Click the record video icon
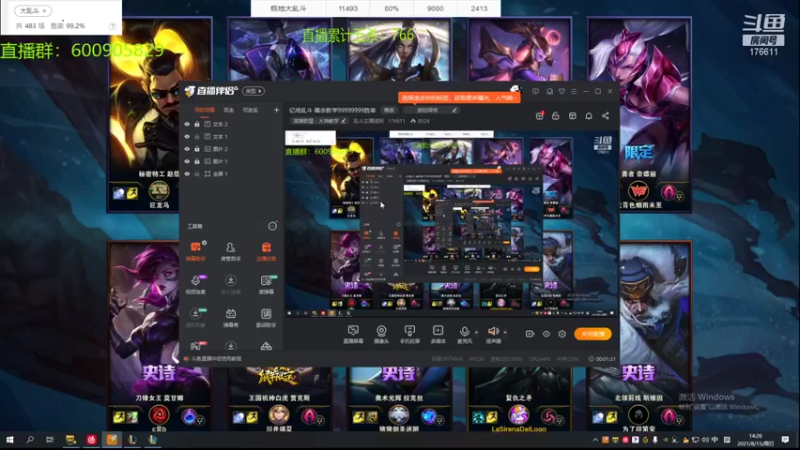The image size is (800, 450). pos(530,334)
